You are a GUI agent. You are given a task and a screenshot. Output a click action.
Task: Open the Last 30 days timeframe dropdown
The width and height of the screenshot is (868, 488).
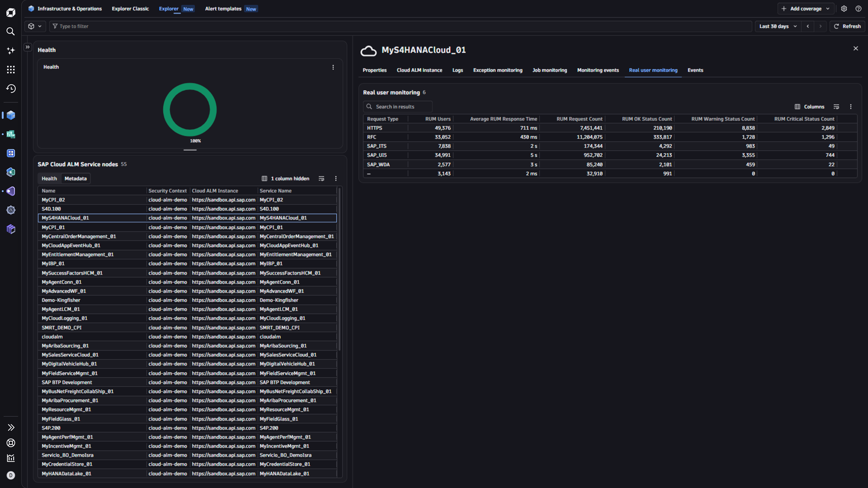[778, 26]
